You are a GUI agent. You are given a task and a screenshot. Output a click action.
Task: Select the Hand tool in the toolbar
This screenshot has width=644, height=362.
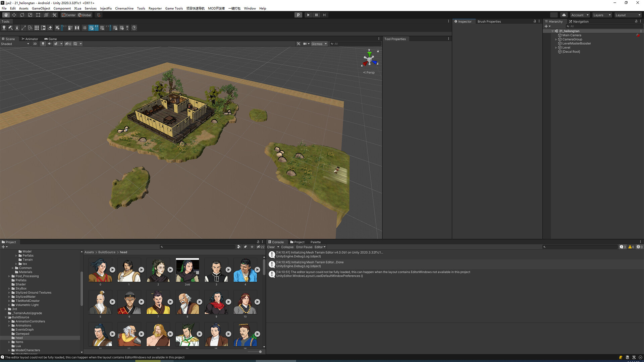pos(5,15)
